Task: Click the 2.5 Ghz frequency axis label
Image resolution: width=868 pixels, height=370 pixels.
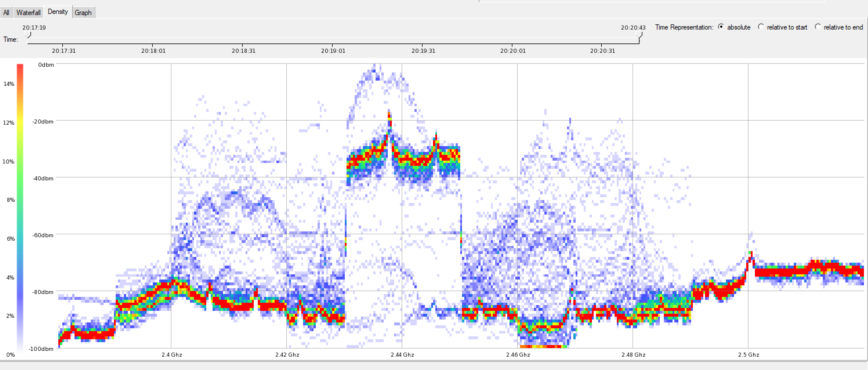Action: tap(749, 355)
